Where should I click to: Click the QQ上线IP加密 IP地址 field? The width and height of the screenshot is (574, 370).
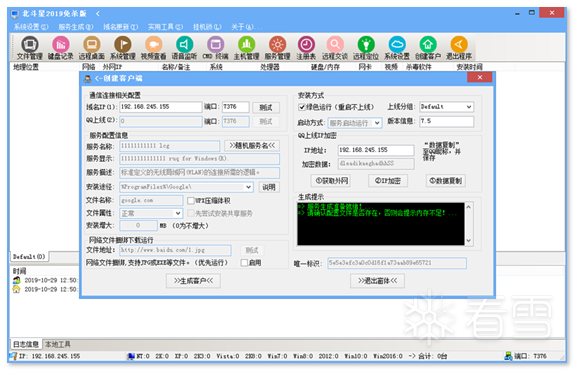pos(376,150)
